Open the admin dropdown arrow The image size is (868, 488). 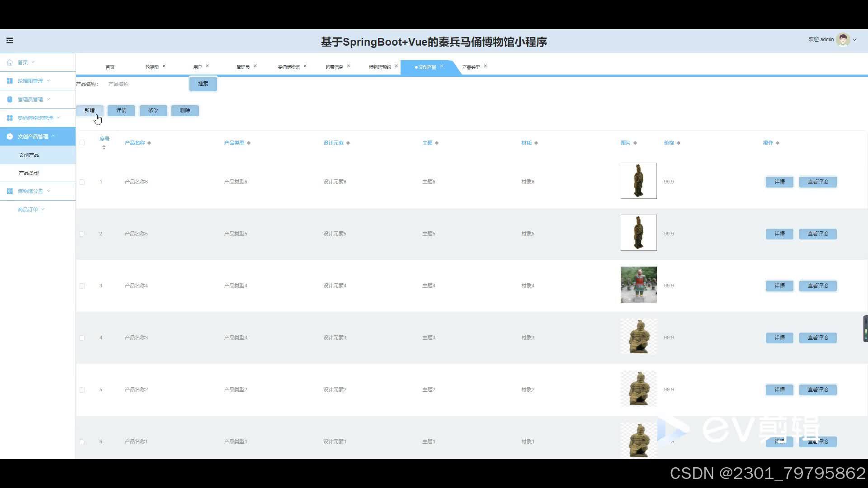coord(854,40)
